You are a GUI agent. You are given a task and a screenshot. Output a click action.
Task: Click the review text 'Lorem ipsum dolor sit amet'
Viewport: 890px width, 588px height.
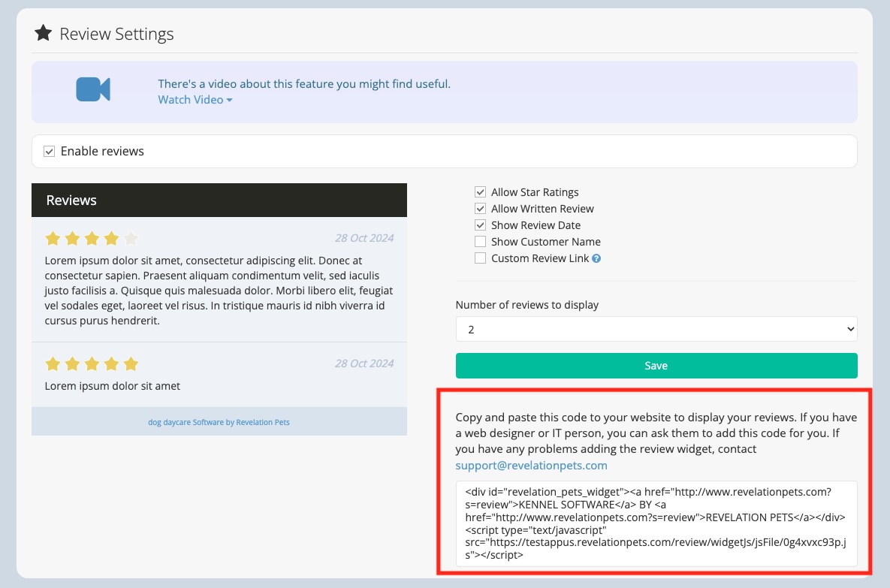pos(113,386)
